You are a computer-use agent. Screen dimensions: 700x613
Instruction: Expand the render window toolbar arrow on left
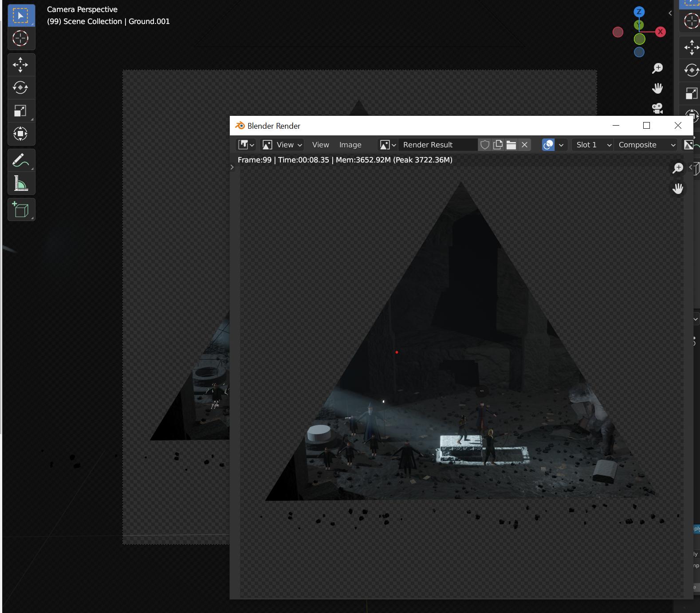pyautogui.click(x=232, y=167)
